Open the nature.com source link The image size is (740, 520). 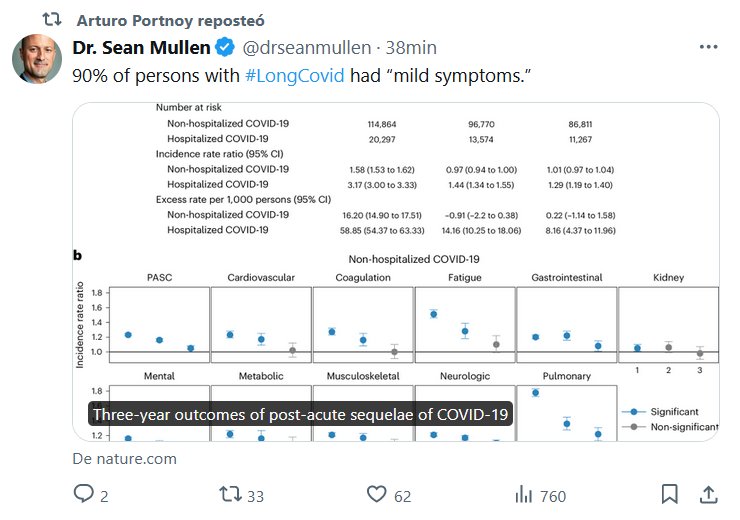coord(125,459)
